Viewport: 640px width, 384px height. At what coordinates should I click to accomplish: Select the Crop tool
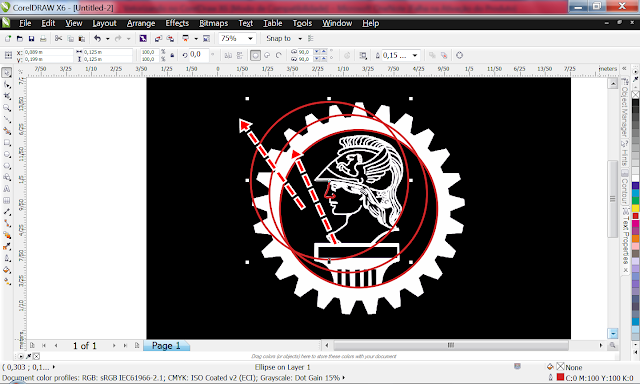point(7,96)
